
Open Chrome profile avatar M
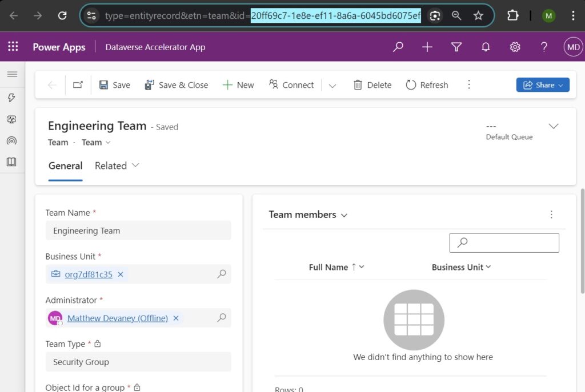[548, 15]
